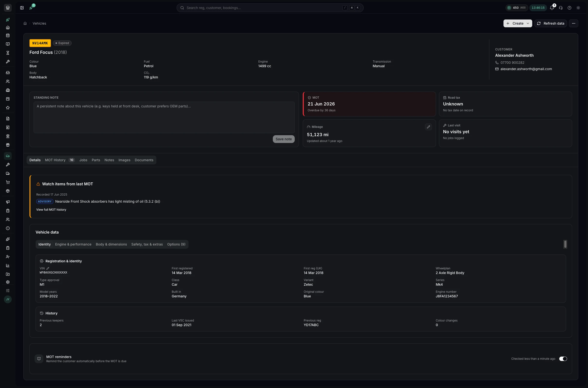Open the help question mark icon

[569, 8]
